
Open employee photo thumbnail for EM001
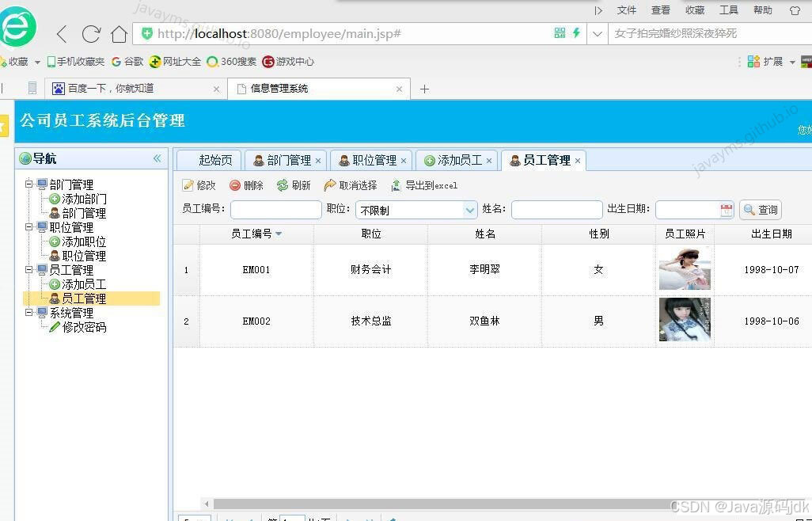pyautogui.click(x=685, y=268)
